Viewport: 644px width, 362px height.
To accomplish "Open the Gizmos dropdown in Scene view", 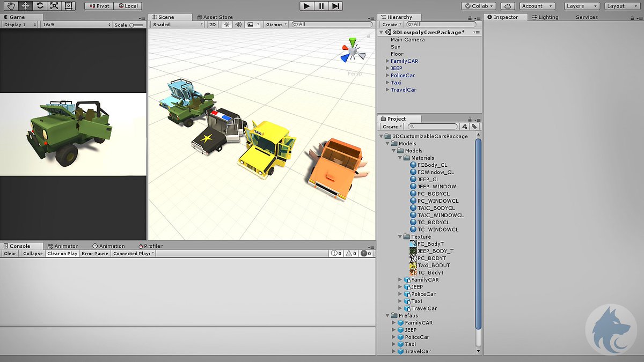I will point(275,24).
